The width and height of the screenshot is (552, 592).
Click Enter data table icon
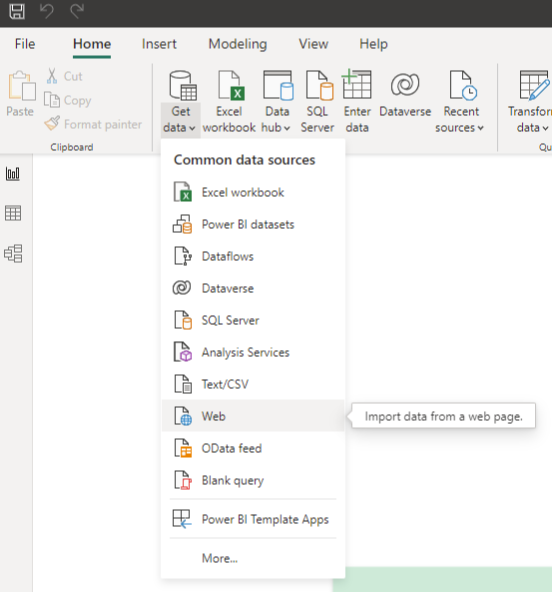click(x=356, y=84)
